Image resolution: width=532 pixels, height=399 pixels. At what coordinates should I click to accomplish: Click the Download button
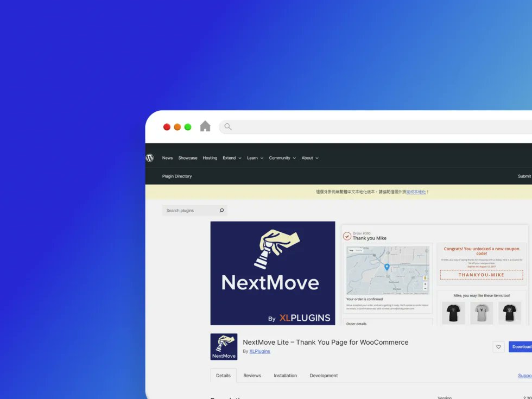[521, 347]
